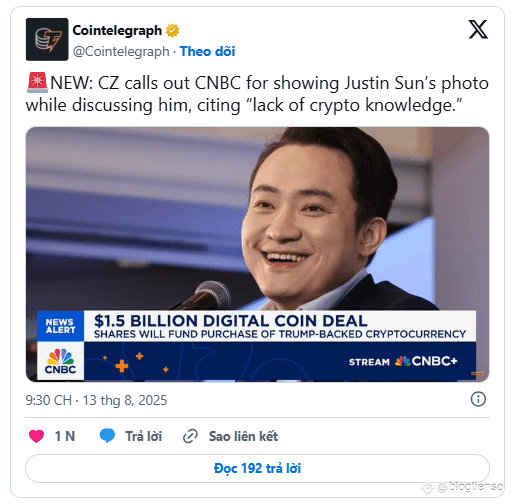Click the Cointelegraph display name
511x504 pixels.
[117, 30]
